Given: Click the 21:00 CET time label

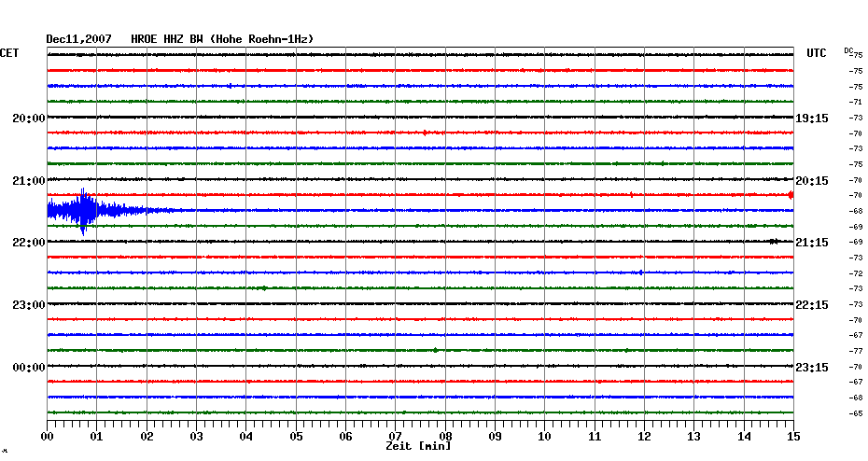Looking at the screenshot, I should (29, 181).
